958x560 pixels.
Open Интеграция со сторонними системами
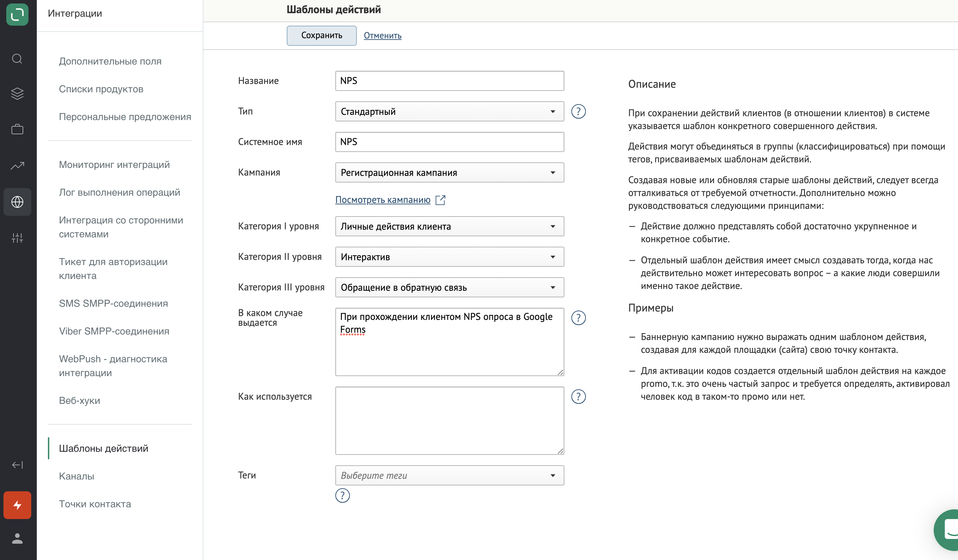pyautogui.click(x=121, y=227)
